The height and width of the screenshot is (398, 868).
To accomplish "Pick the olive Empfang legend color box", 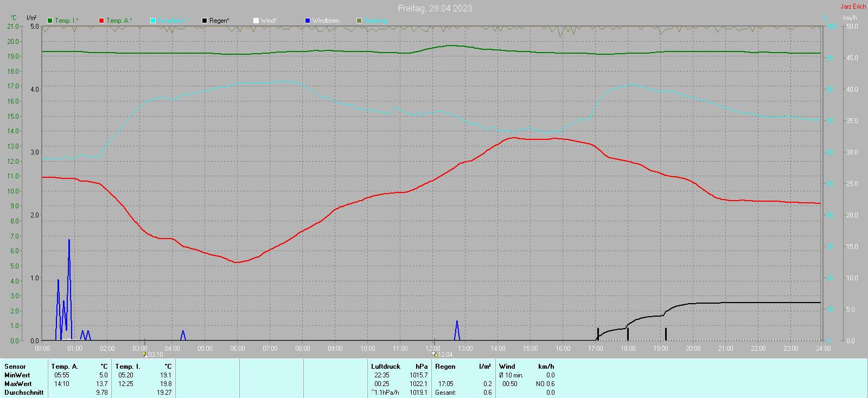I will (359, 21).
